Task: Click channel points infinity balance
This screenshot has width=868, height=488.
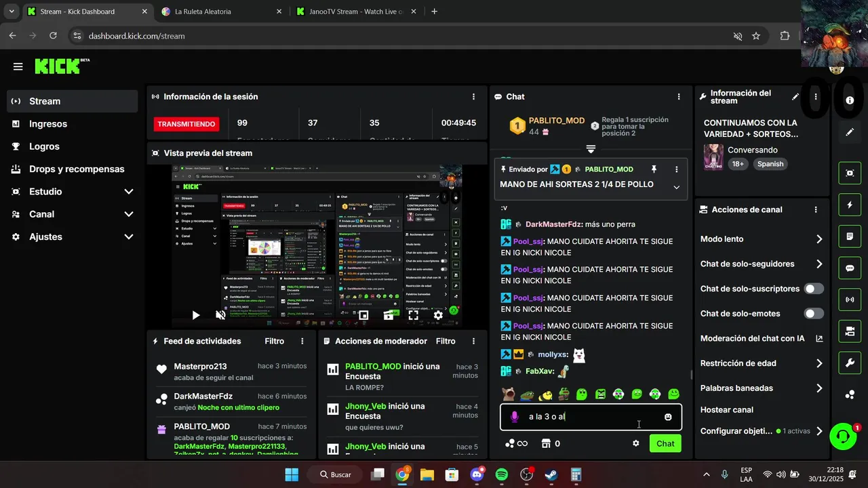Action: tap(517, 443)
